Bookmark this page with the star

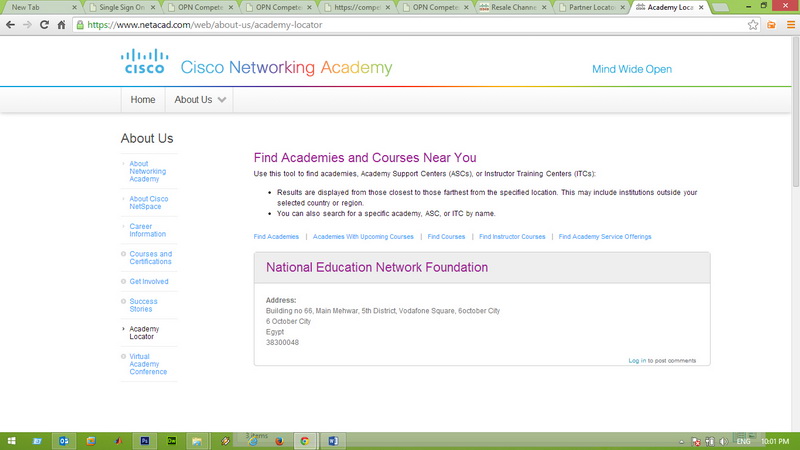click(x=753, y=24)
